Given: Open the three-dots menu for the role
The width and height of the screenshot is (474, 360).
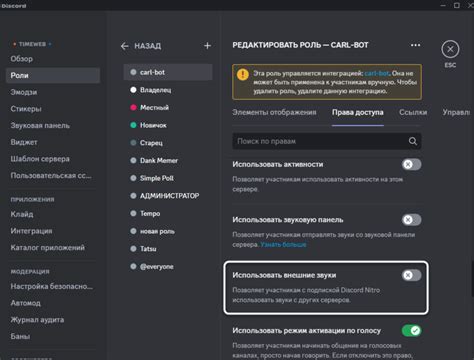Looking at the screenshot, I should pyautogui.click(x=415, y=45).
